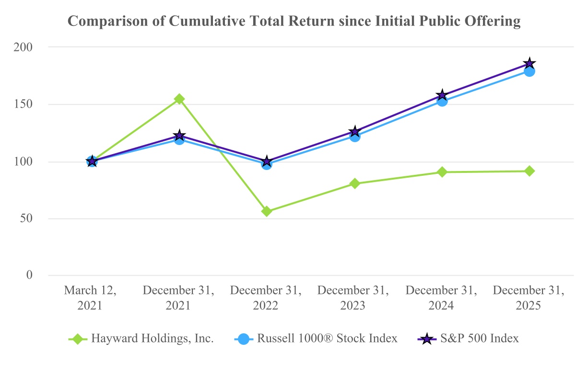Select the S&P 500 Index legend label
Image resolution: width=588 pixels, height=365 pixels.
pos(480,339)
